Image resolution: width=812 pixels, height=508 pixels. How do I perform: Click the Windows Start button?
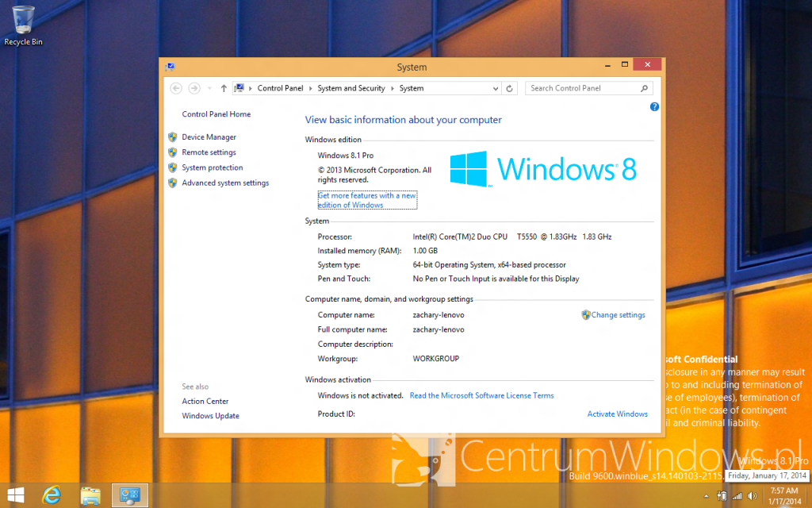pos(16,495)
